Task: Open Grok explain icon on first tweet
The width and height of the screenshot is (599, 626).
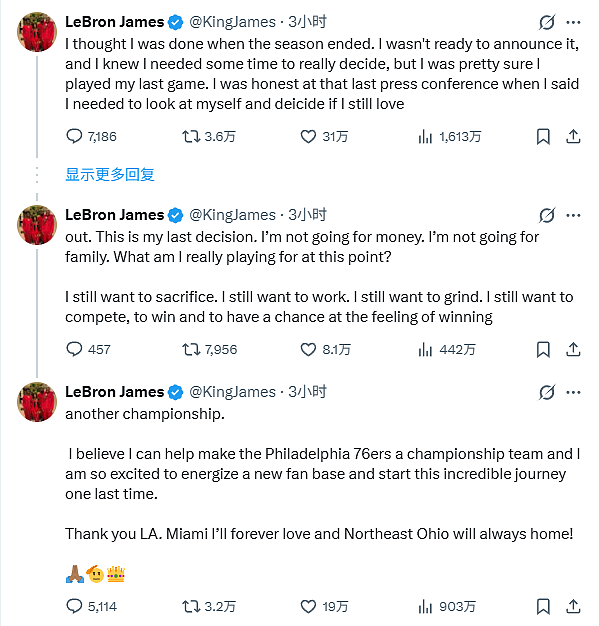Action: point(547,22)
